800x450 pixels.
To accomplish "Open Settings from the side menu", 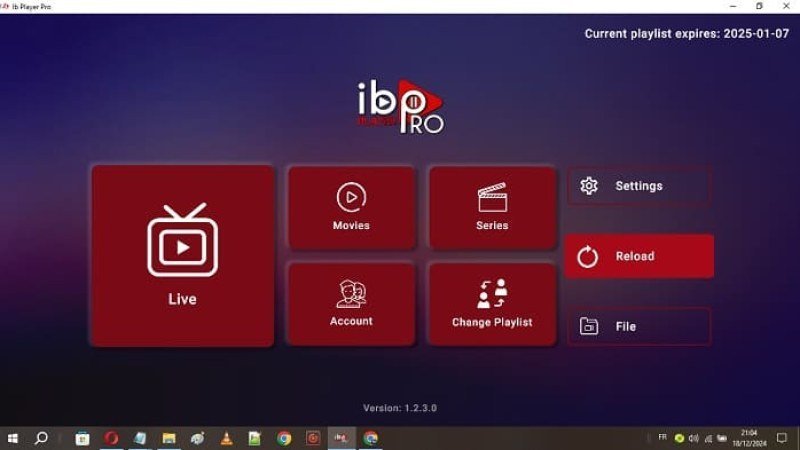I will pos(639,186).
